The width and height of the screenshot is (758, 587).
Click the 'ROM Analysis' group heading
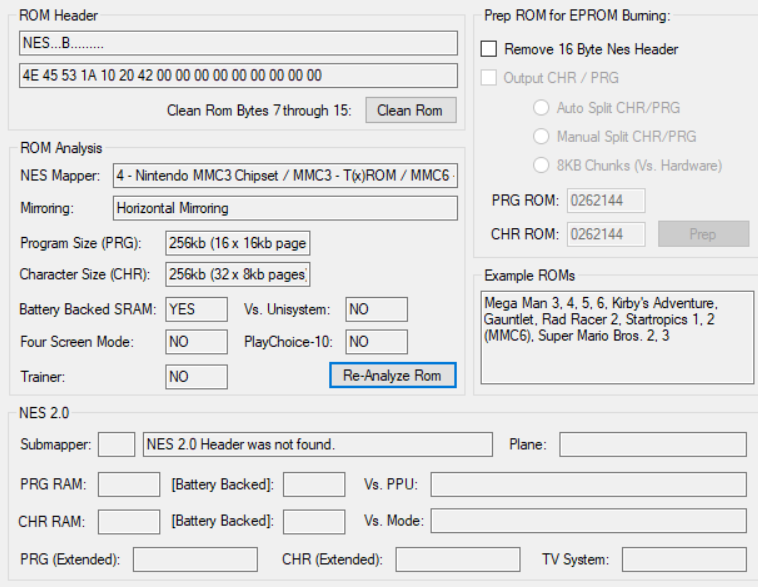[x=61, y=148]
